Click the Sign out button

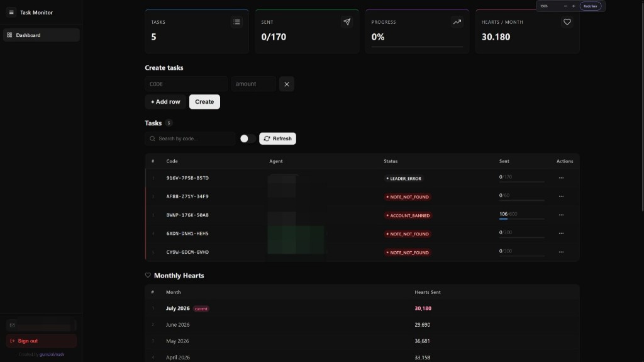[x=41, y=341]
